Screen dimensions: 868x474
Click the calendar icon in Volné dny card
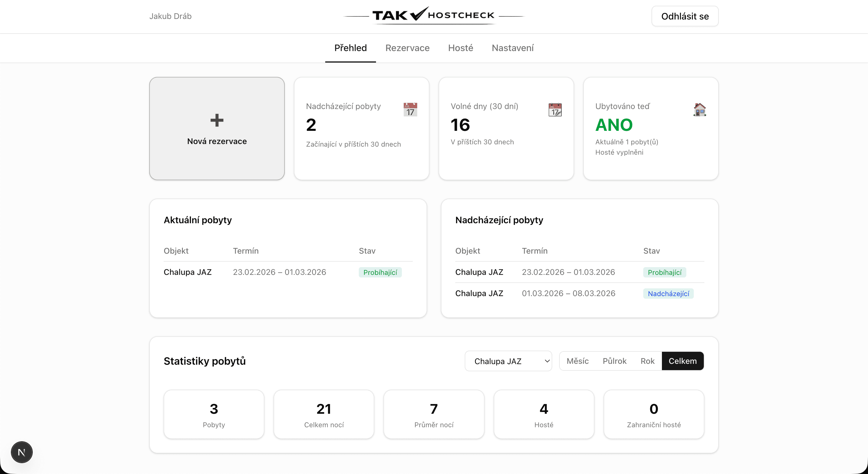[555, 110]
